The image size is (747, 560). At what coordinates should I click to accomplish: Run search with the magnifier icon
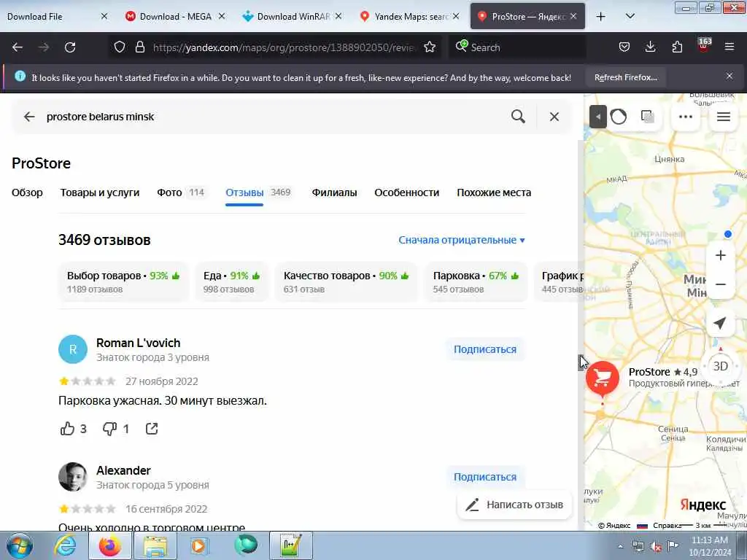pyautogui.click(x=519, y=117)
